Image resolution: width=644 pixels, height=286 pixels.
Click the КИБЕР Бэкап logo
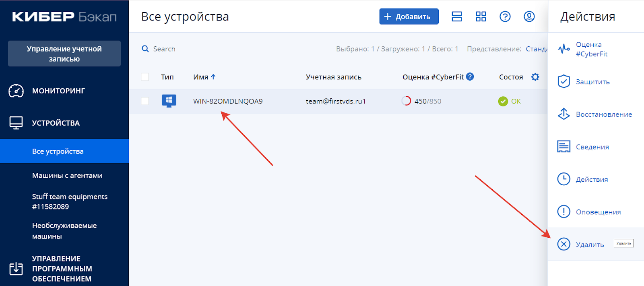pyautogui.click(x=64, y=17)
